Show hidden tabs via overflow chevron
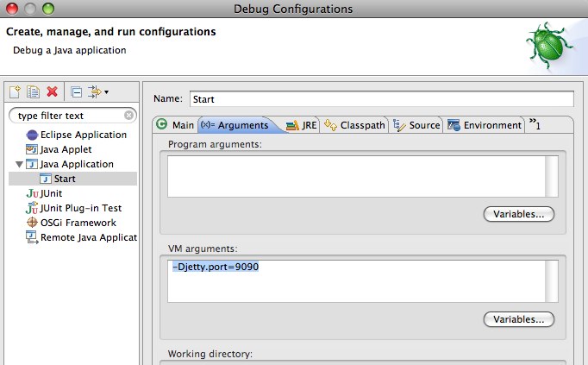 click(535, 125)
